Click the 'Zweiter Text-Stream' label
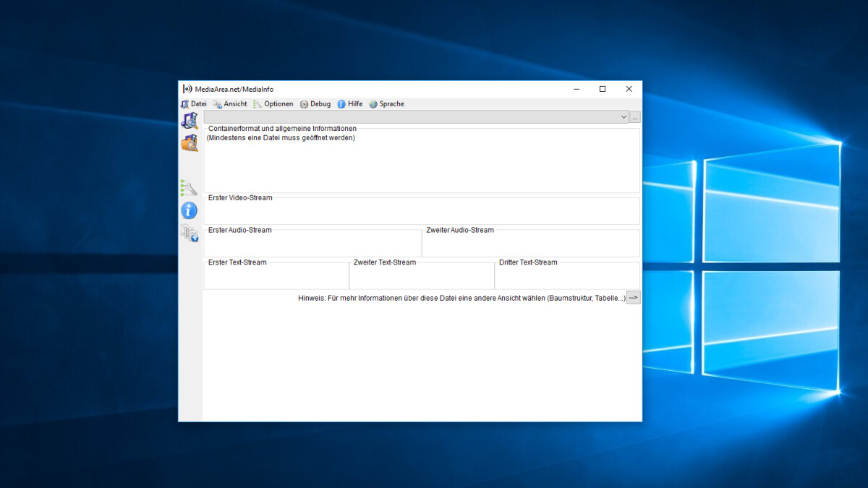This screenshot has width=868, height=488. point(385,262)
